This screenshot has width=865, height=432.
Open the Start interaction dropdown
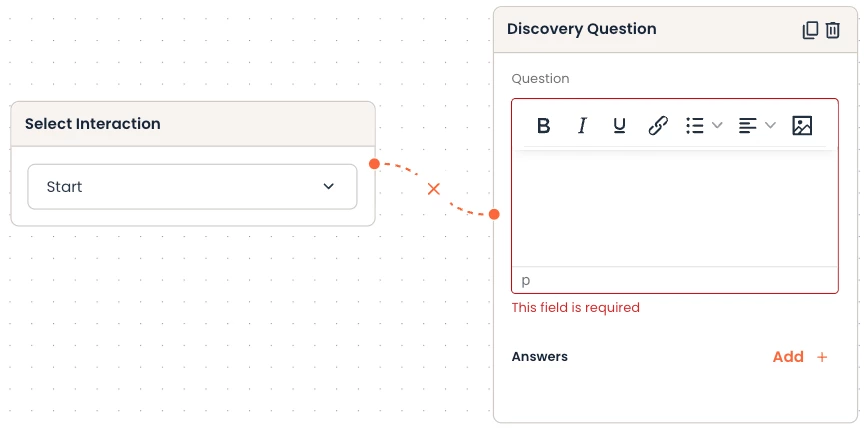pos(192,187)
